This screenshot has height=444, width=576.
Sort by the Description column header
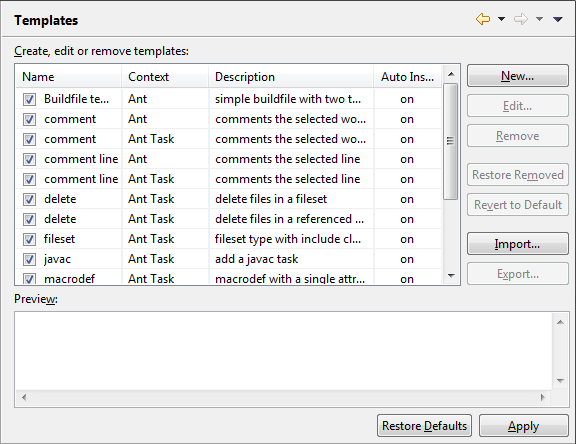point(291,77)
